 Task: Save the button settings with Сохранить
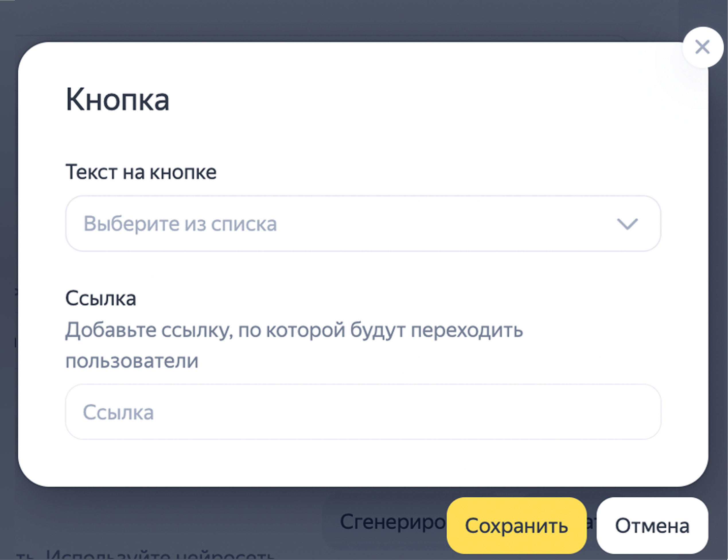click(516, 526)
